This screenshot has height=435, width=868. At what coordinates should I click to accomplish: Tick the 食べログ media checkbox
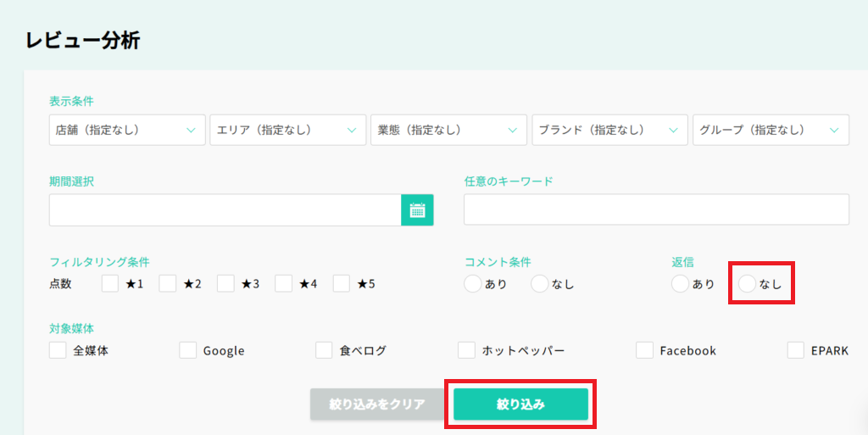tap(324, 350)
